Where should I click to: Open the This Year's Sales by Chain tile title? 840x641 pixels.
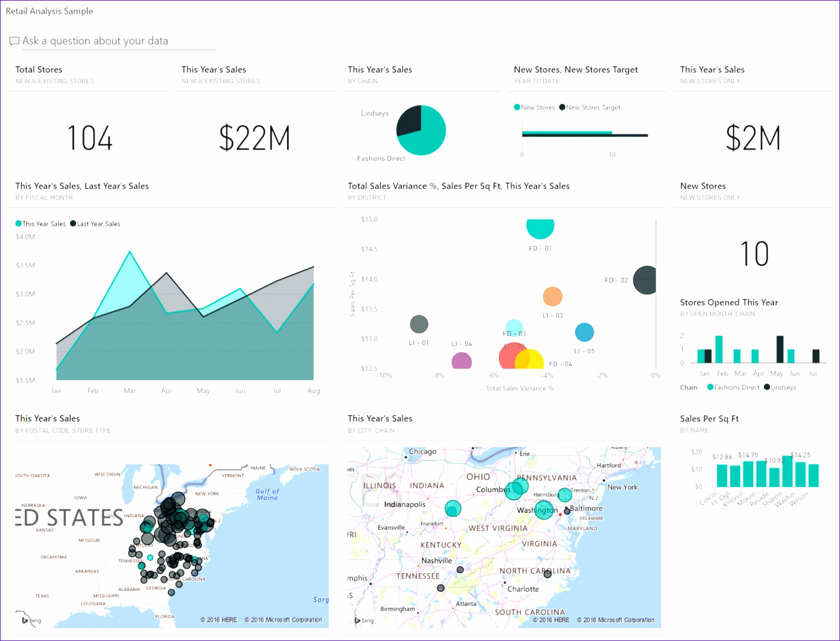[380, 69]
